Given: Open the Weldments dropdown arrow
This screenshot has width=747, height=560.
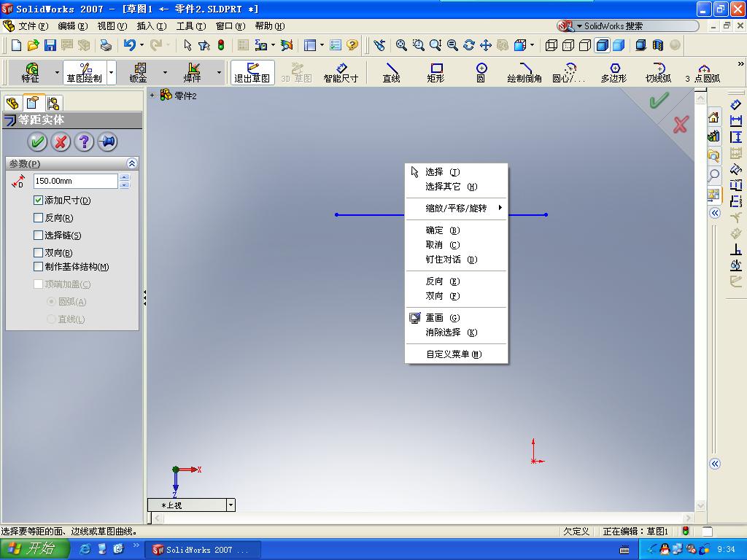Looking at the screenshot, I should [219, 73].
